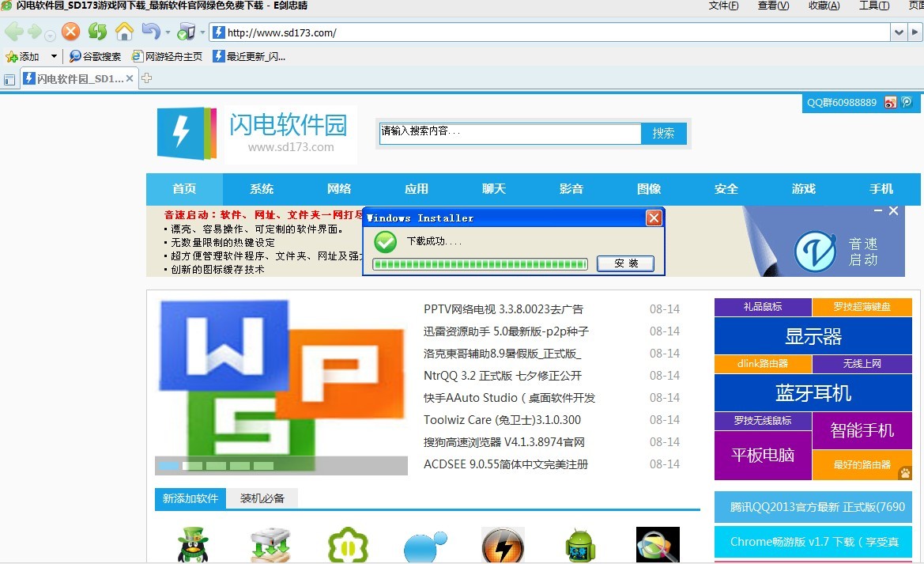Open the Sina Weibo icon near QQ群
Image resolution: width=924 pixels, height=564 pixels.
pyautogui.click(x=891, y=103)
